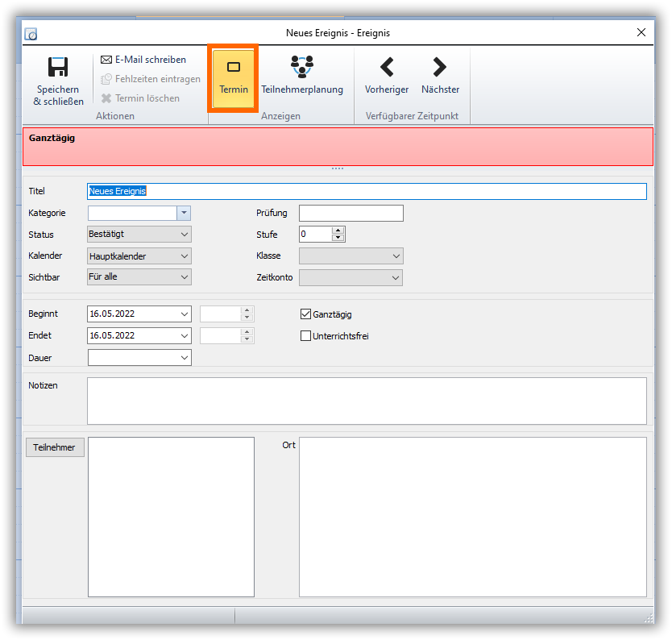
Task: Open the Kalender dropdown showing Hauptkalender
Action: 185,256
